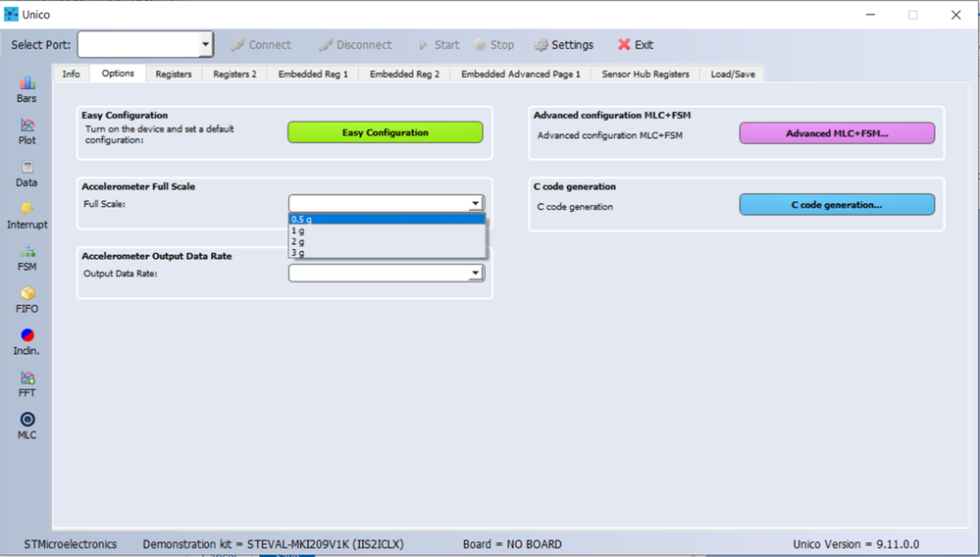
Task: Click the blue C code generation... button
Action: click(837, 204)
